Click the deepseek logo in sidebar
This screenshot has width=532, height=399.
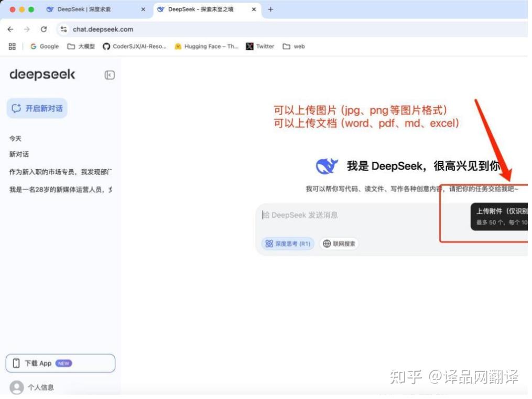click(x=42, y=74)
